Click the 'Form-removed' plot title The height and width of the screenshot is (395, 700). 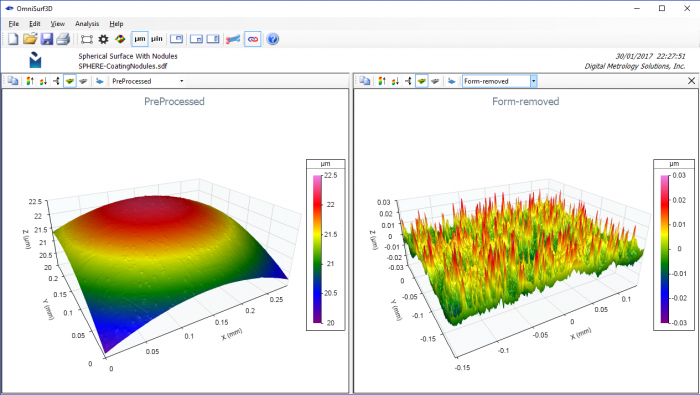525,101
